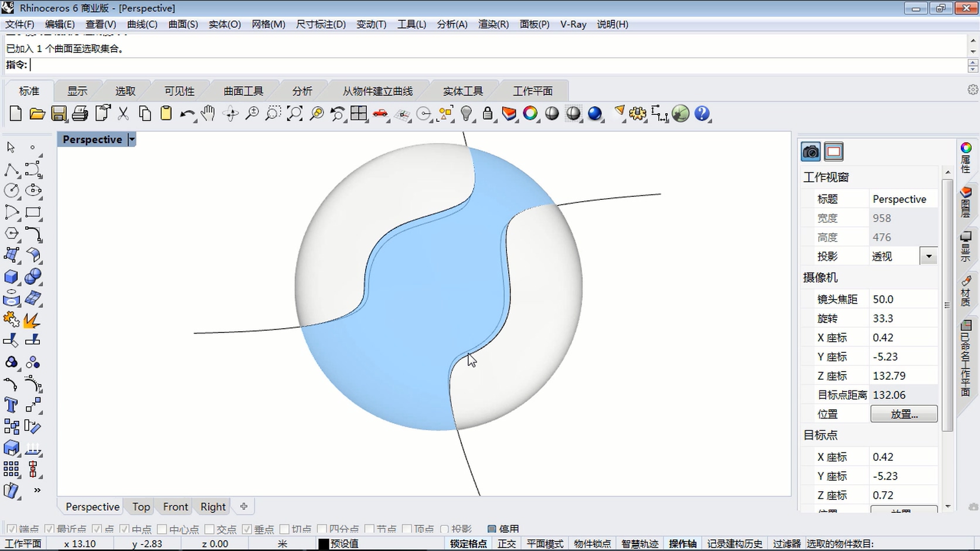Click the black 预设值 layer color swatch
Viewport: 980px width, 551px height.
tap(323, 543)
